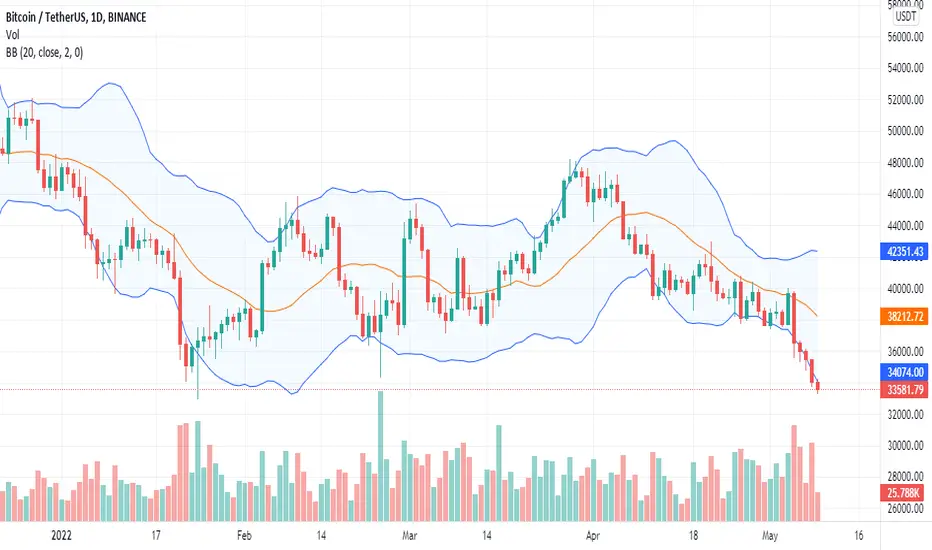Click the Apr label on the time axis
Viewport: 932px width, 550px height.
[x=593, y=535]
